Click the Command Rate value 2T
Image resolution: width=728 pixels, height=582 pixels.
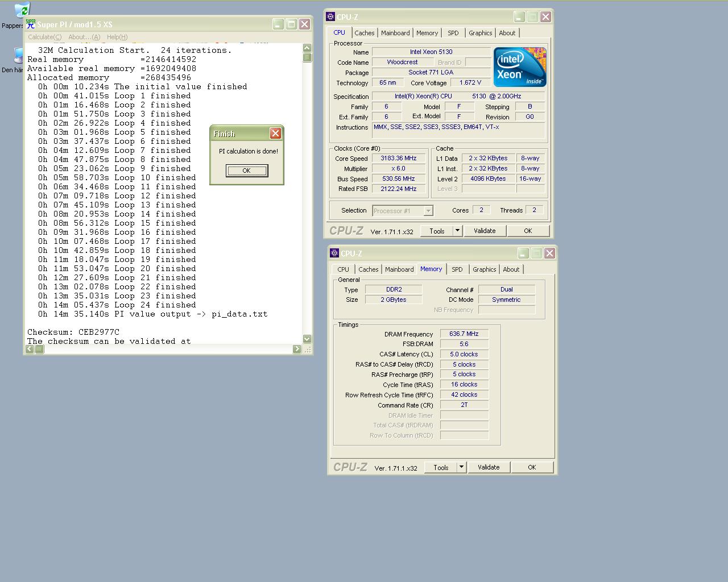[464, 405]
